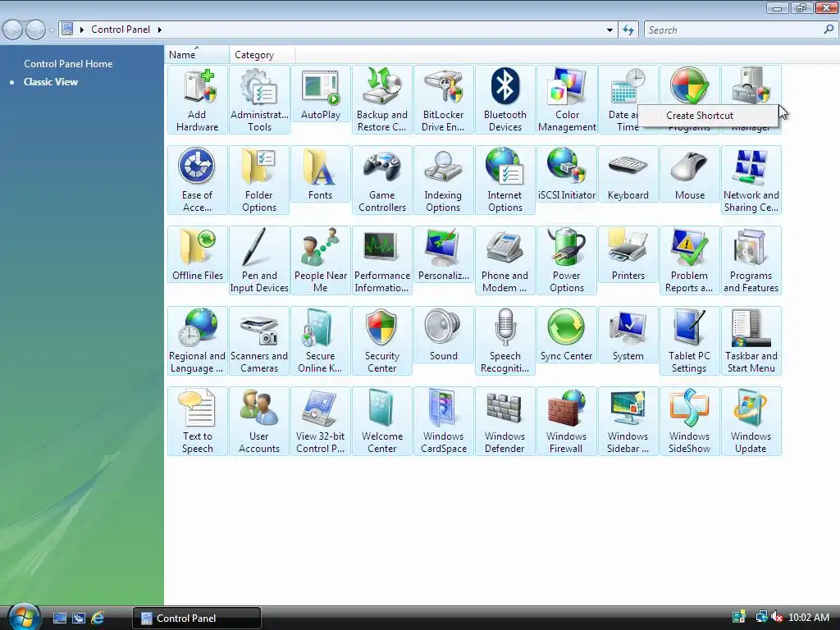Select Control Panel taskbar button
Image resolution: width=840 pixels, height=630 pixels.
[x=197, y=619]
